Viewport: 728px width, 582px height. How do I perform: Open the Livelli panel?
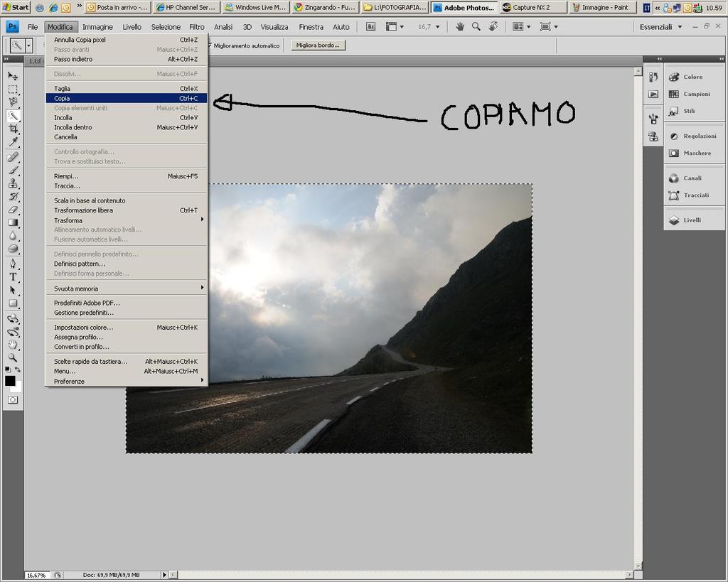point(692,220)
